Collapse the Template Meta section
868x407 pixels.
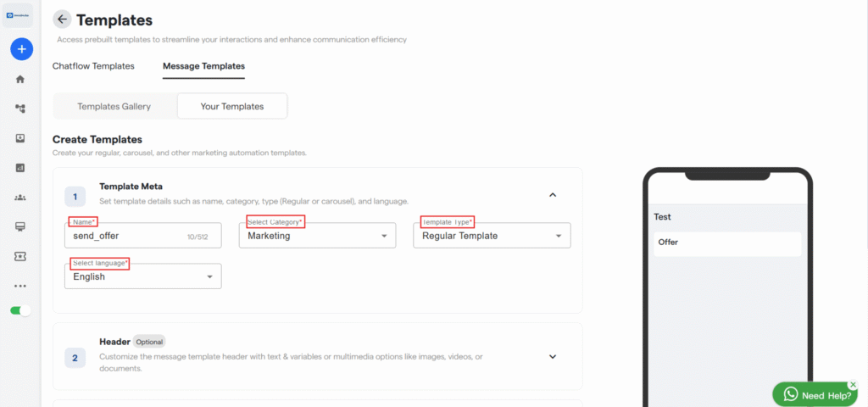[553, 195]
